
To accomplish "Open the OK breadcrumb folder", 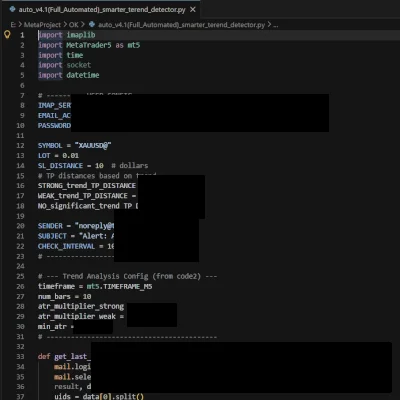I will 74,25.
